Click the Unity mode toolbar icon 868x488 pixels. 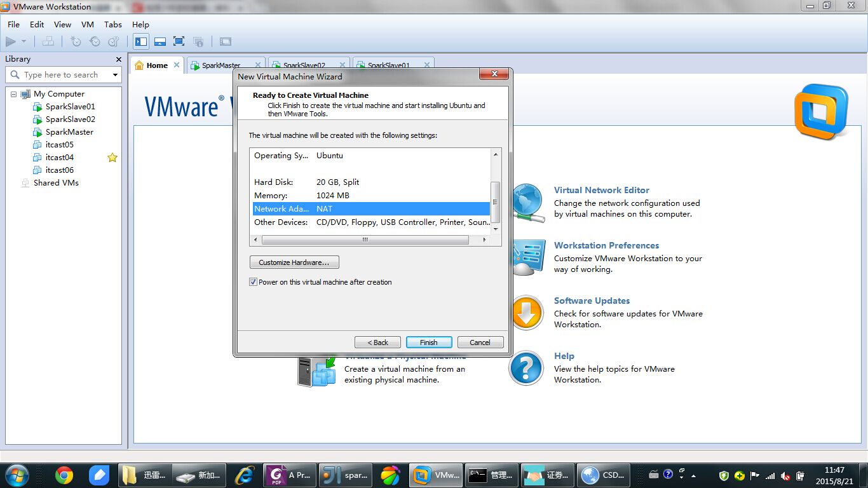[198, 41]
